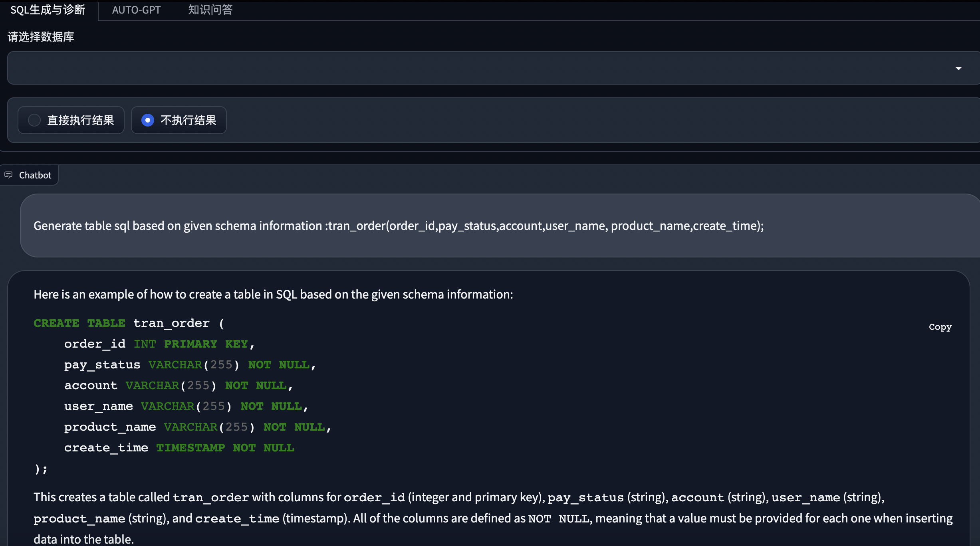Expand the database dropdown arrow
The width and height of the screenshot is (980, 546).
(958, 69)
